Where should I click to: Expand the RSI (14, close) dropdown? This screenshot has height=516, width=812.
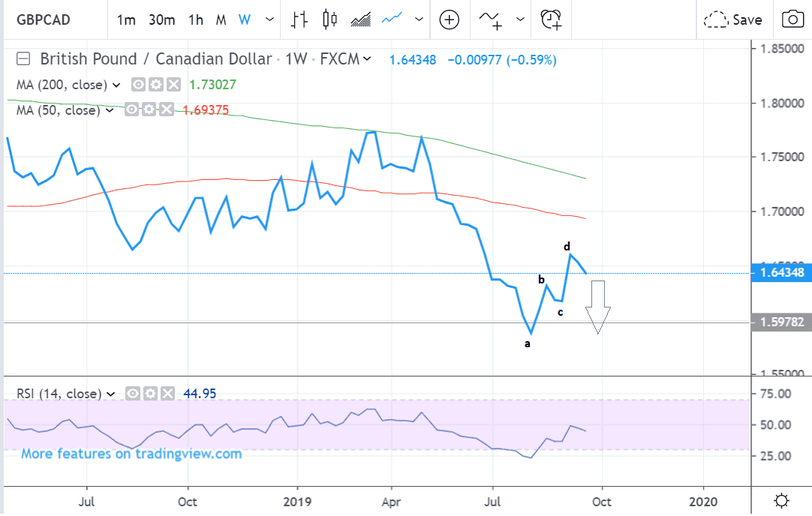[x=111, y=394]
